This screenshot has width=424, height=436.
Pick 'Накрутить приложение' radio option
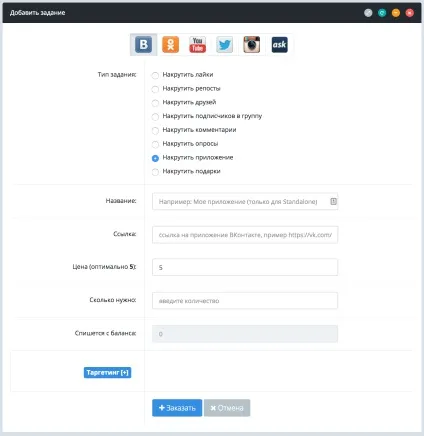pos(155,158)
